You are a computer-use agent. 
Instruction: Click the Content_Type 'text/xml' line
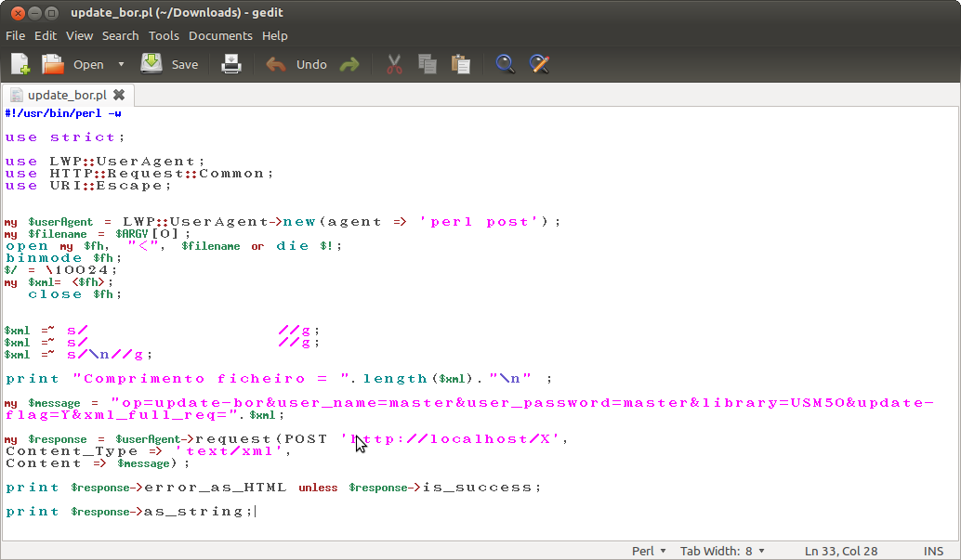pos(149,451)
